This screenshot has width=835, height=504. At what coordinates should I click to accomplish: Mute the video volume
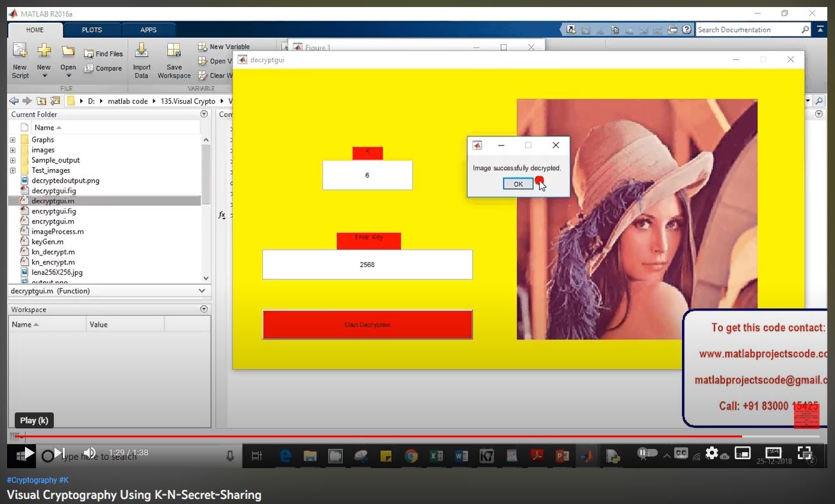tap(90, 453)
